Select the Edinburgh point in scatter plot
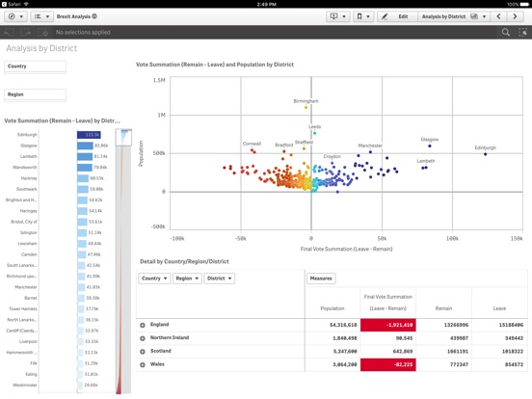532x399 pixels. (x=485, y=154)
